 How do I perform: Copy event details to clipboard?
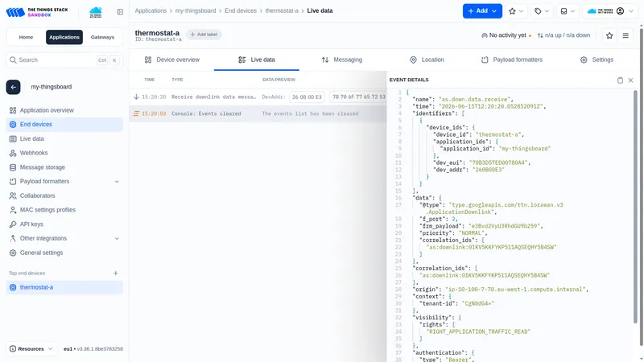pos(620,80)
